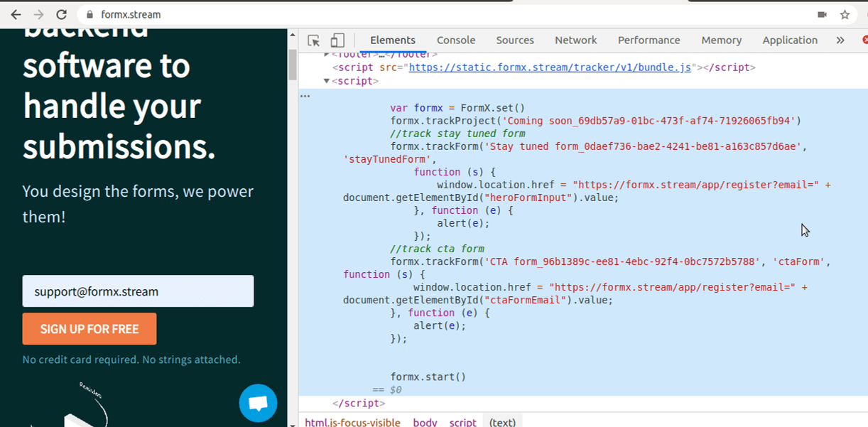
Task: Open the Performance tab
Action: tap(649, 40)
